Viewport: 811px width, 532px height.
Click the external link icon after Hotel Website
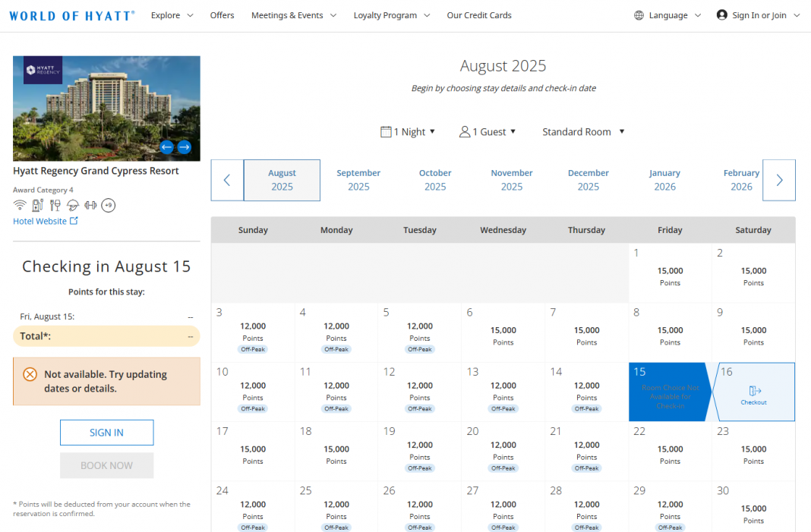(74, 221)
